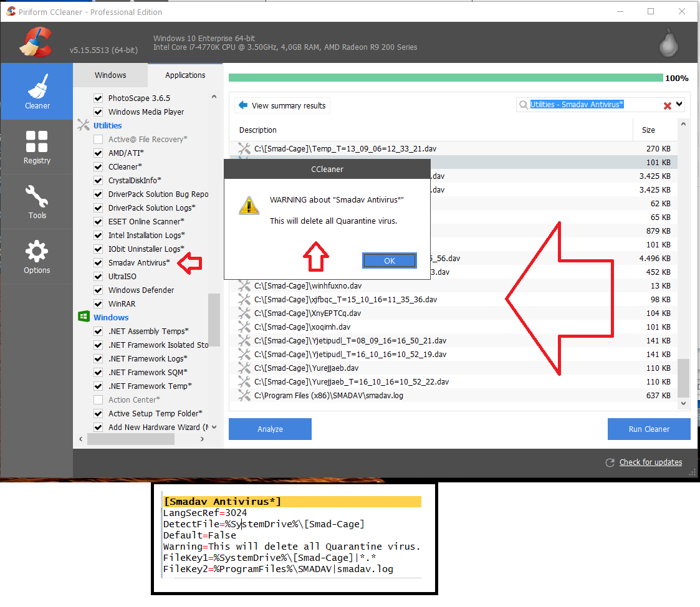Click OK in the CCleaner warning dialog
The image size is (700, 607).
coord(390,260)
